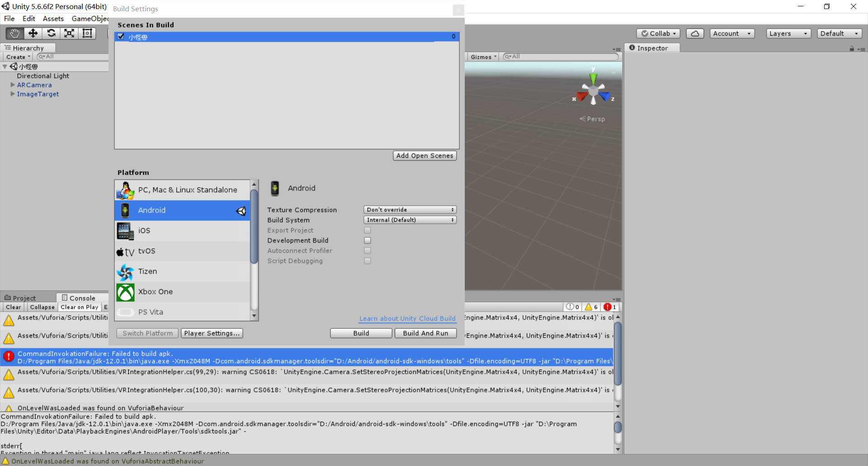Switch to the Project tab

point(28,298)
